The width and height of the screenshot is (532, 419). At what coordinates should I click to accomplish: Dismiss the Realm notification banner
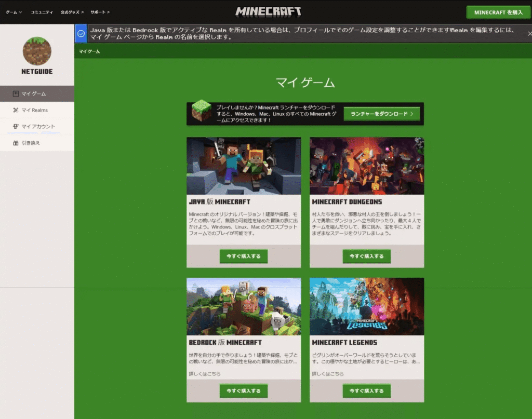click(x=529, y=33)
